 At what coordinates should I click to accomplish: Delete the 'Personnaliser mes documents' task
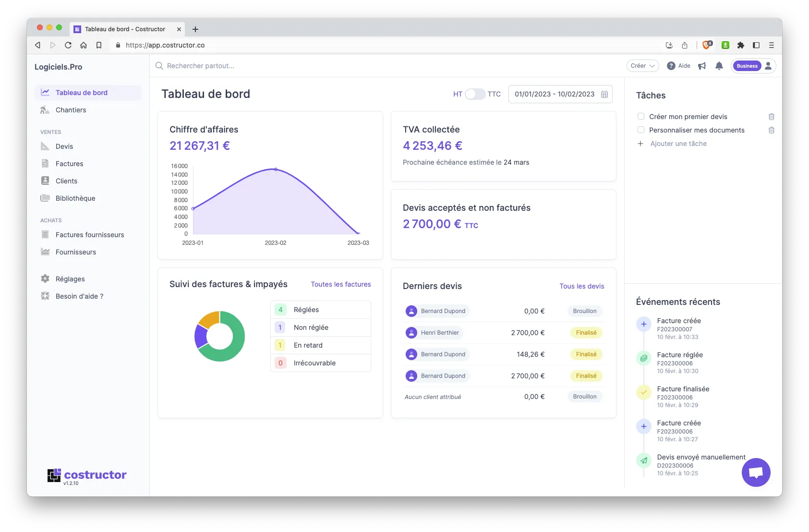771,130
